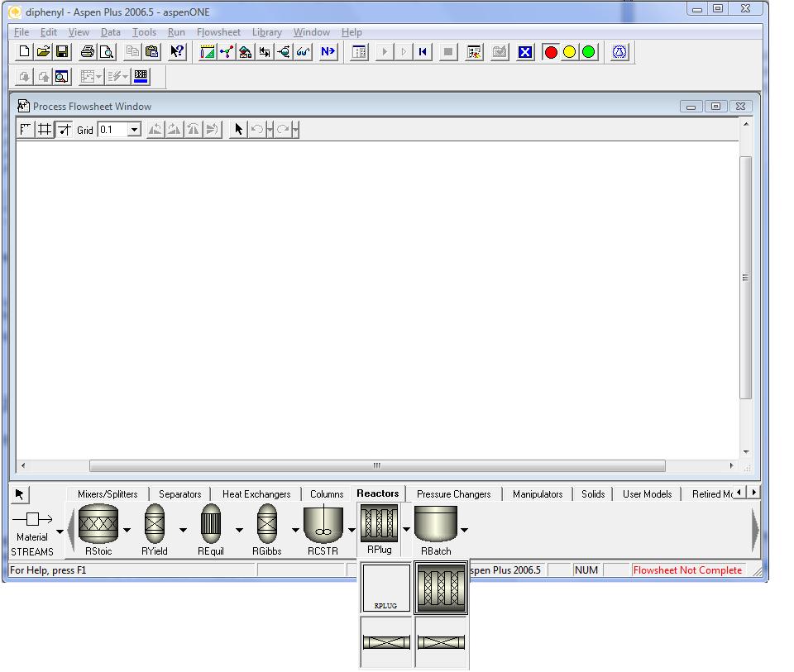
Task: Open the File menu
Action: pos(22,32)
